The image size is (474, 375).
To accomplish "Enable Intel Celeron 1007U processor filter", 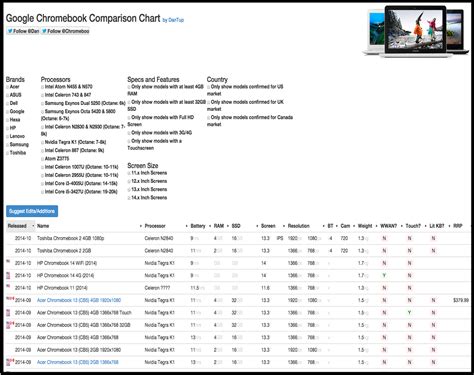I will [42, 167].
